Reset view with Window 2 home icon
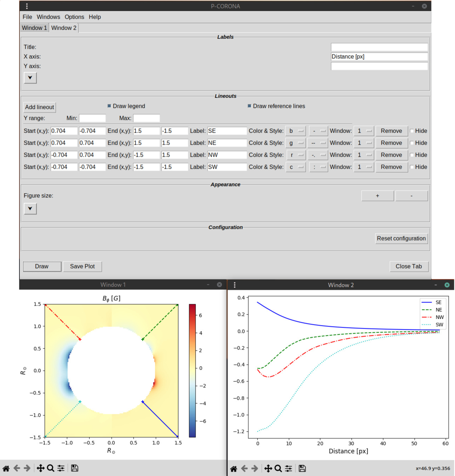This screenshot has width=455, height=476. [234, 469]
